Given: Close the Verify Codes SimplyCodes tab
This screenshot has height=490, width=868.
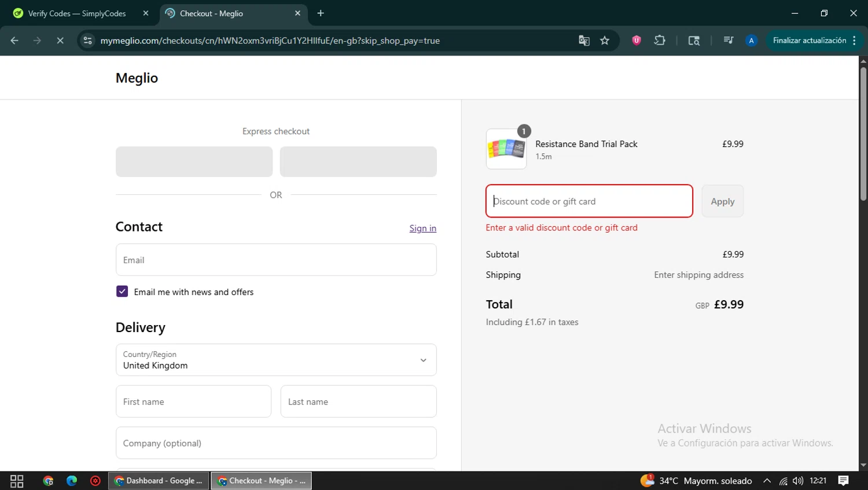Looking at the screenshot, I should tap(146, 13).
